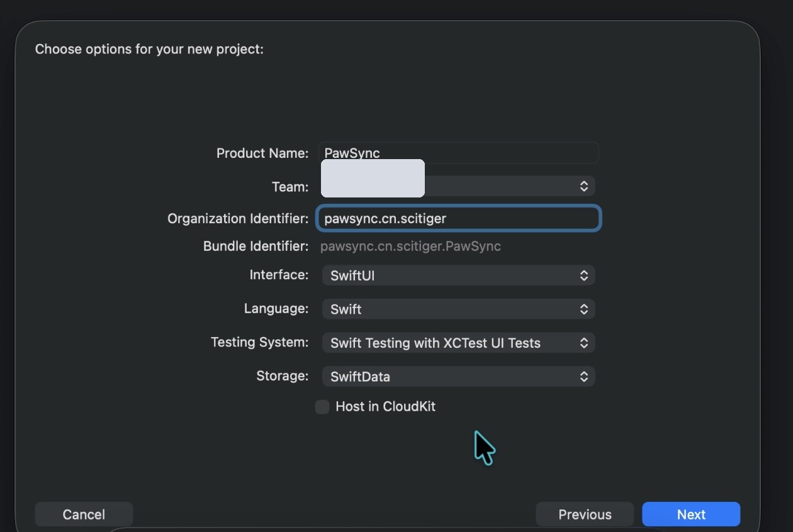Click the pawsync.cn.scitiger.PawSync bundle identifier text
The image size is (793, 532).
coord(410,247)
